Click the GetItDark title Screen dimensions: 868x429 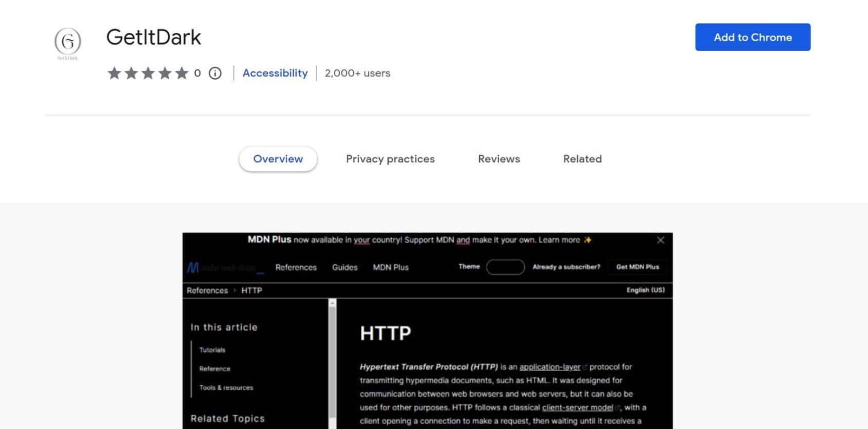[x=154, y=37]
